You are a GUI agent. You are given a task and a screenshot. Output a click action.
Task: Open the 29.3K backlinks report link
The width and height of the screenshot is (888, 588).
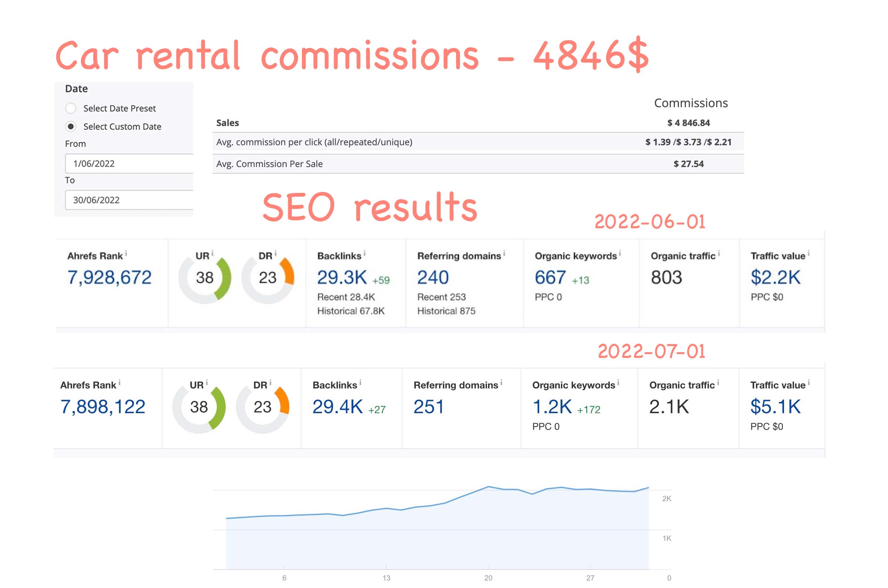coord(342,277)
